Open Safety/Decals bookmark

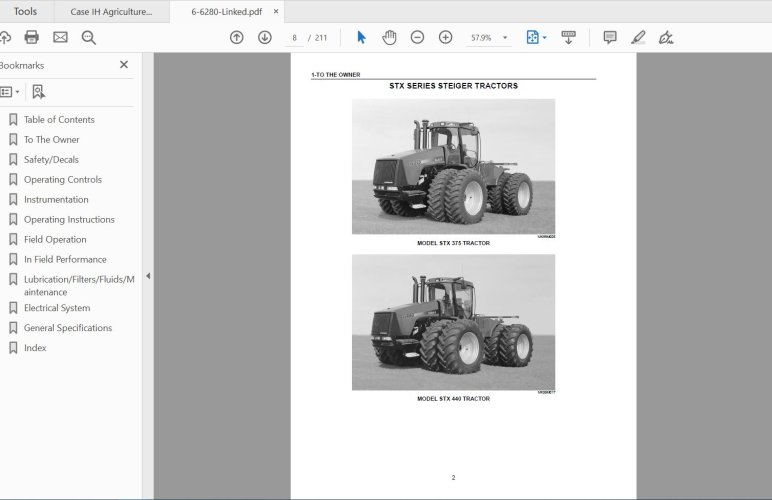pos(51,159)
